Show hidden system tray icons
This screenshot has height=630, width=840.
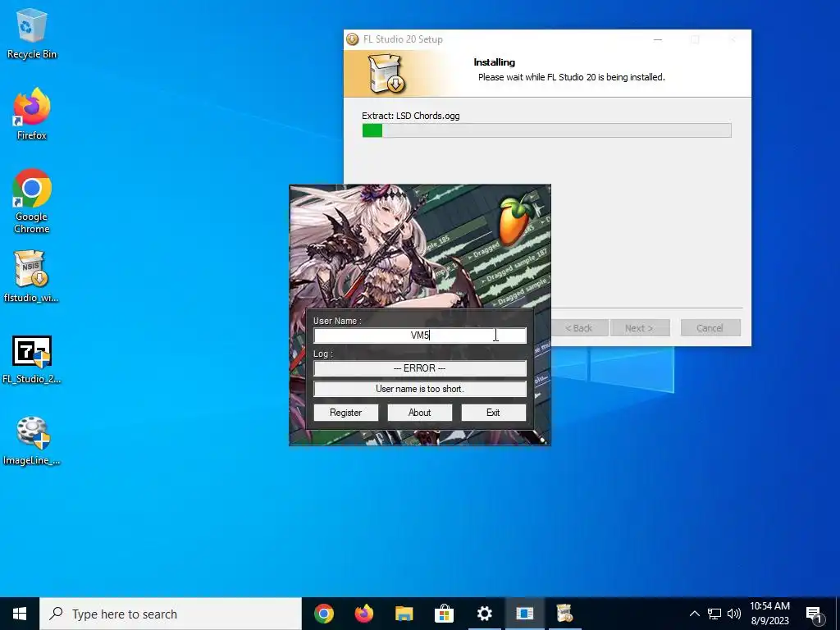[x=694, y=614]
